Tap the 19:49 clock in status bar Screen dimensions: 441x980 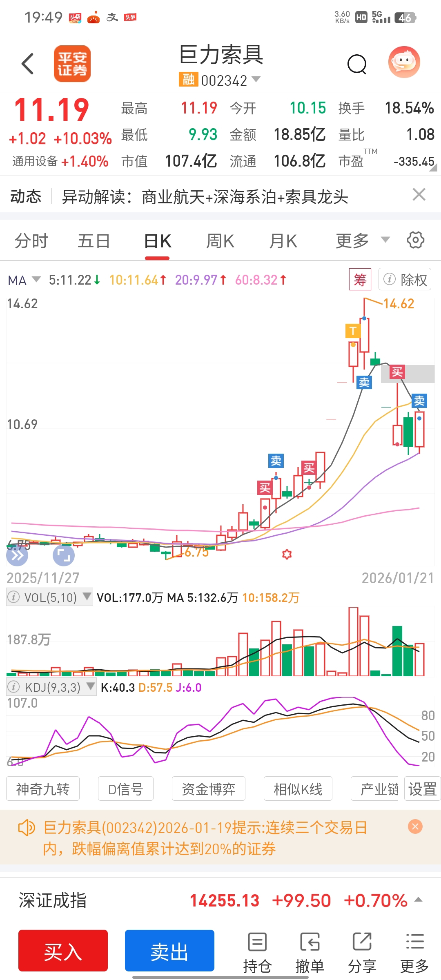pos(43,17)
